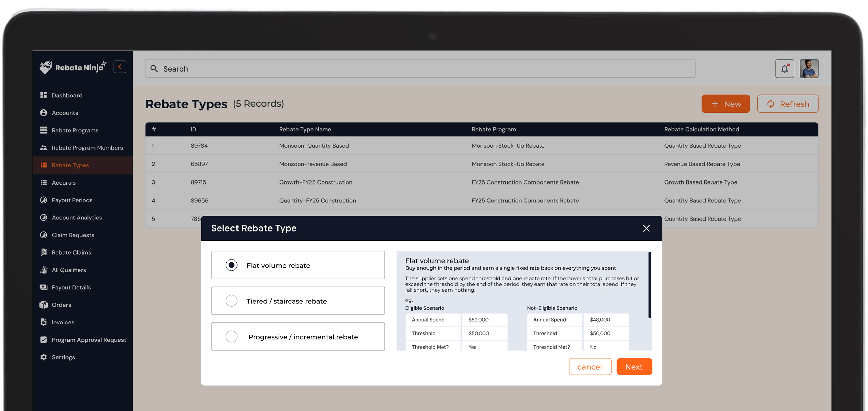The image size is (868, 411).
Task: Click cancel in the dialog
Action: 590,367
